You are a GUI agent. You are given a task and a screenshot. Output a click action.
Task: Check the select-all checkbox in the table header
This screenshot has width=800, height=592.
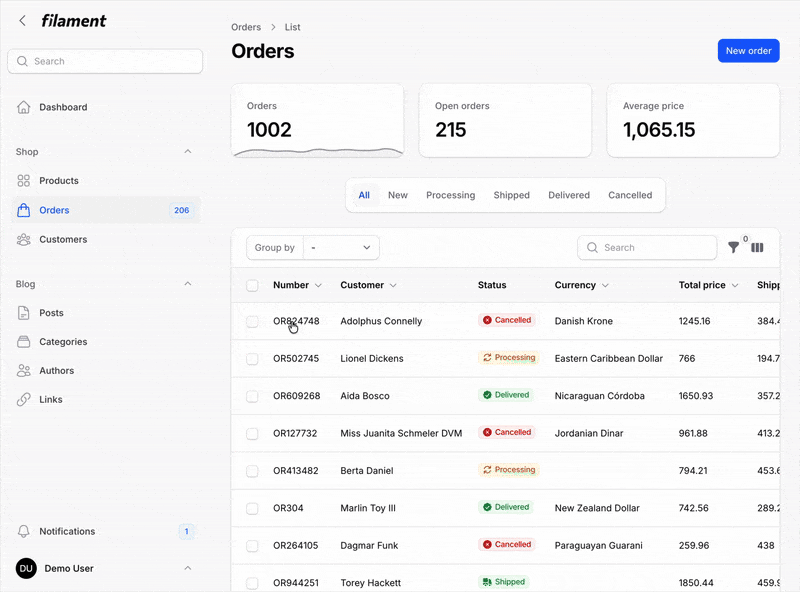pyautogui.click(x=252, y=285)
